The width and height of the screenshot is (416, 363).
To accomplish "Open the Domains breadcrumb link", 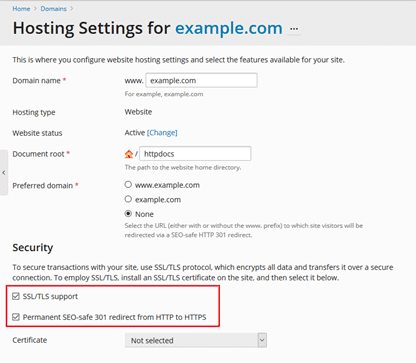I will 53,9.
